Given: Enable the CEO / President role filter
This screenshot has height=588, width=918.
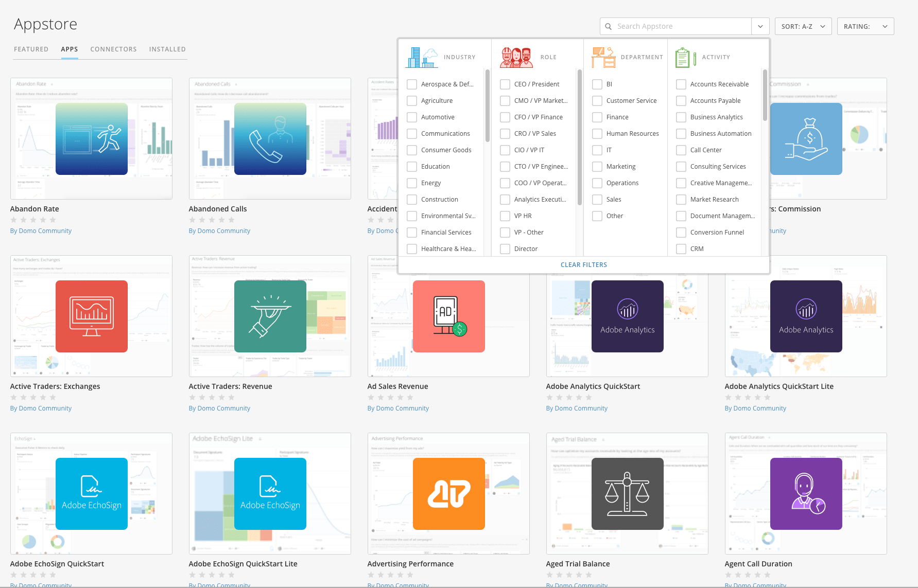Looking at the screenshot, I should tap(505, 84).
